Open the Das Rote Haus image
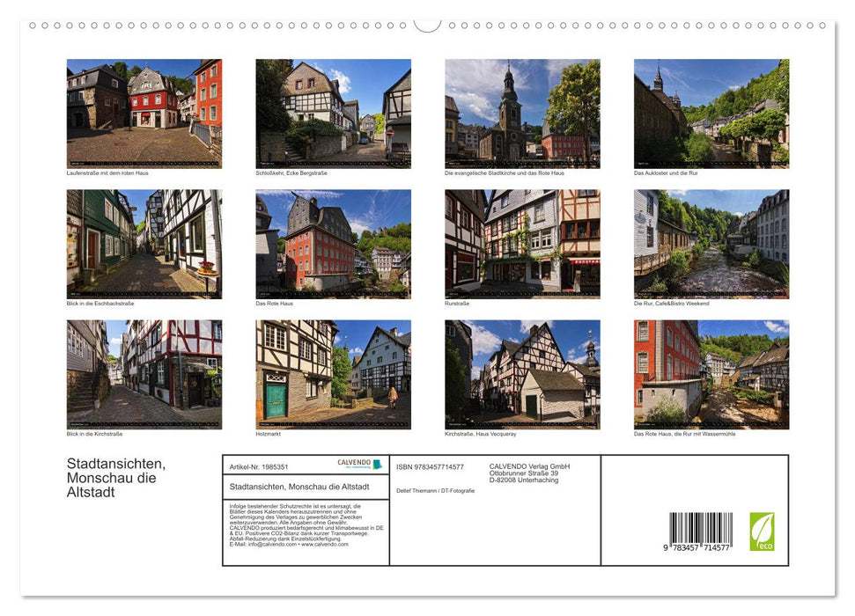Viewport: 855px width, 616px height. (333, 244)
